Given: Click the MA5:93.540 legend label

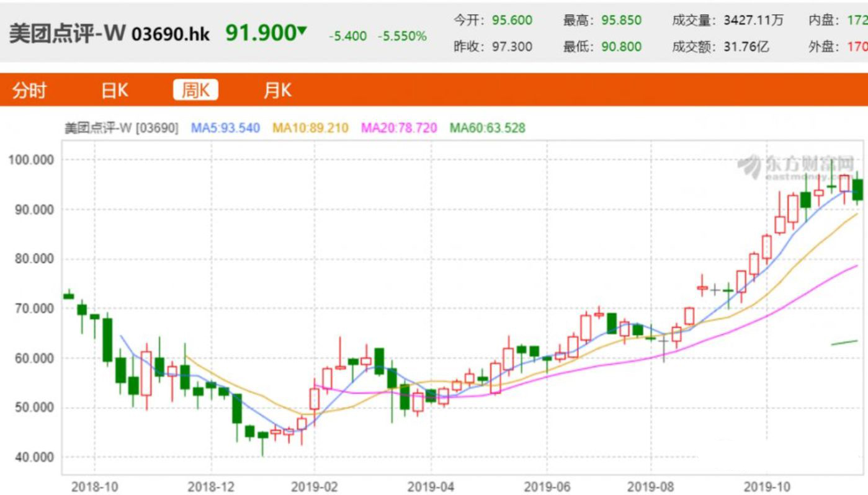Looking at the screenshot, I should coord(225,128).
